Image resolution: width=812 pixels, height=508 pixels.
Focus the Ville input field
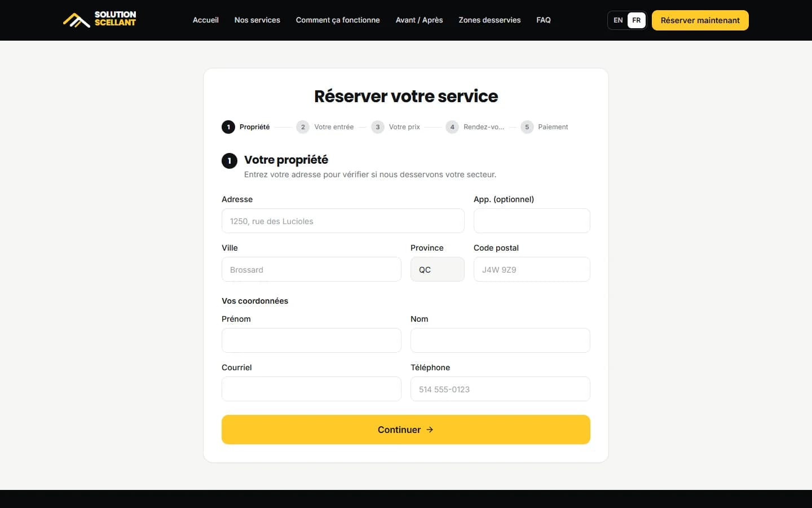point(311,269)
